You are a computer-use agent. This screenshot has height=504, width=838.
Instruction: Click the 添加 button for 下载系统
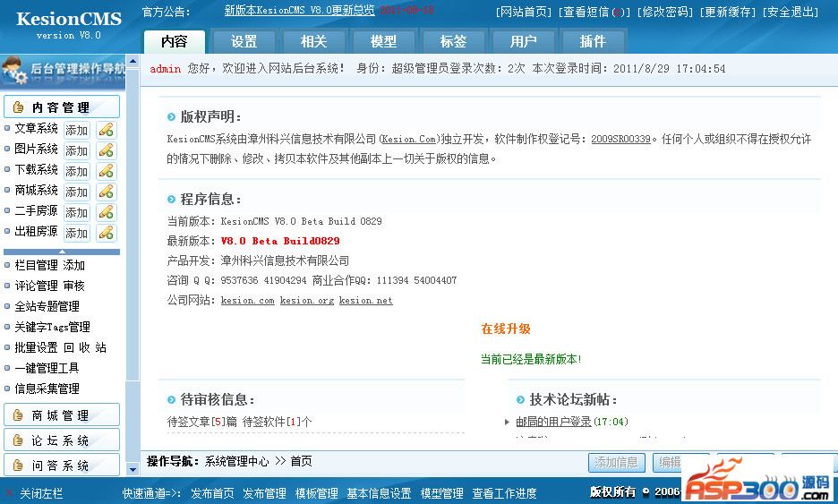[76, 171]
